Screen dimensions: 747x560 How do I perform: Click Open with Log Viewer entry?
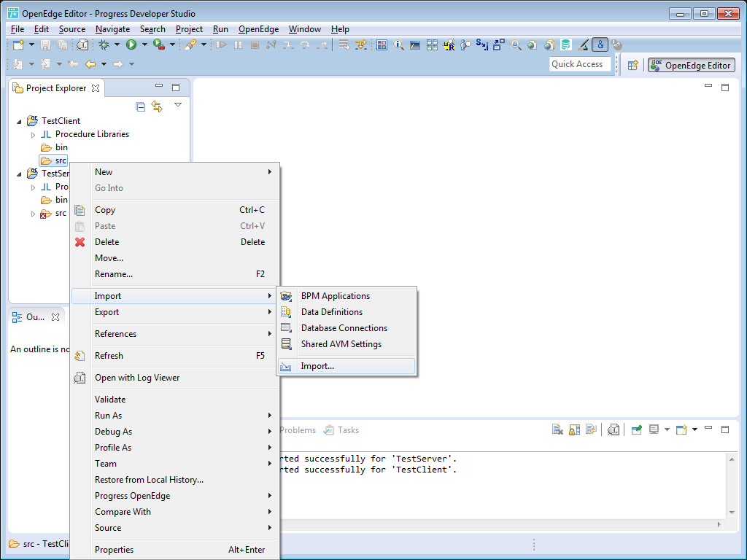(x=175, y=378)
